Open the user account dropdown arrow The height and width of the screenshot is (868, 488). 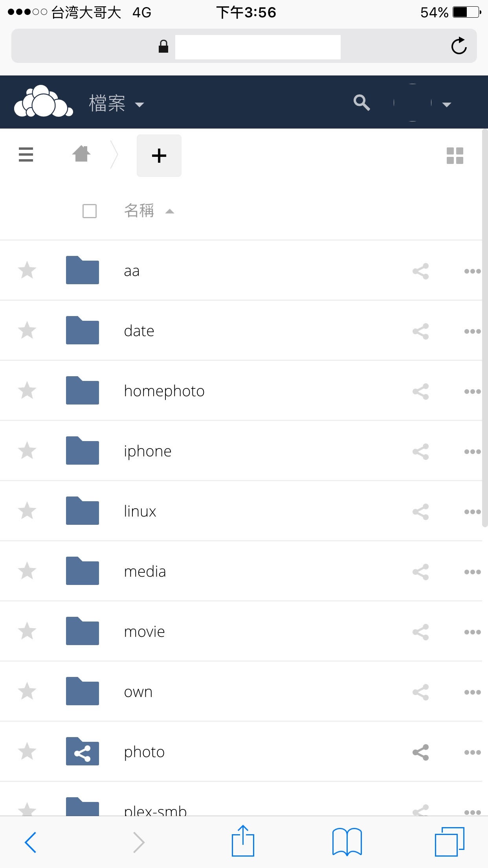click(446, 105)
